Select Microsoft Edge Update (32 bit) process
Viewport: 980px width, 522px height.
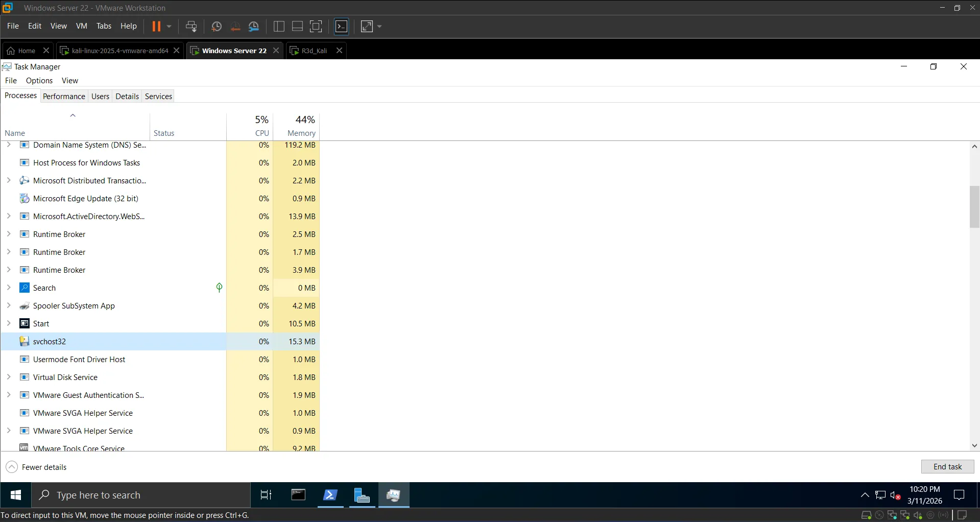[160, 199]
